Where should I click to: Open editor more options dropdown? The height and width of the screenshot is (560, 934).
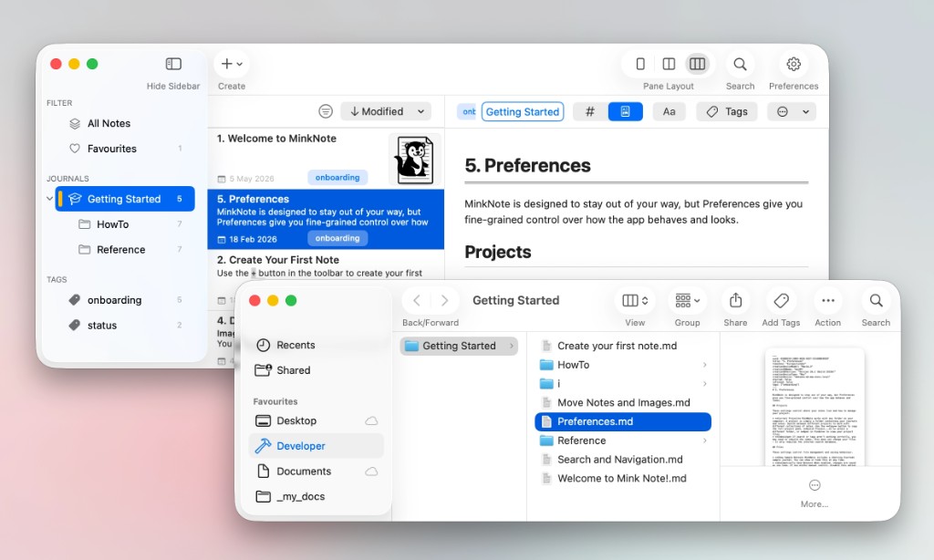coord(793,111)
